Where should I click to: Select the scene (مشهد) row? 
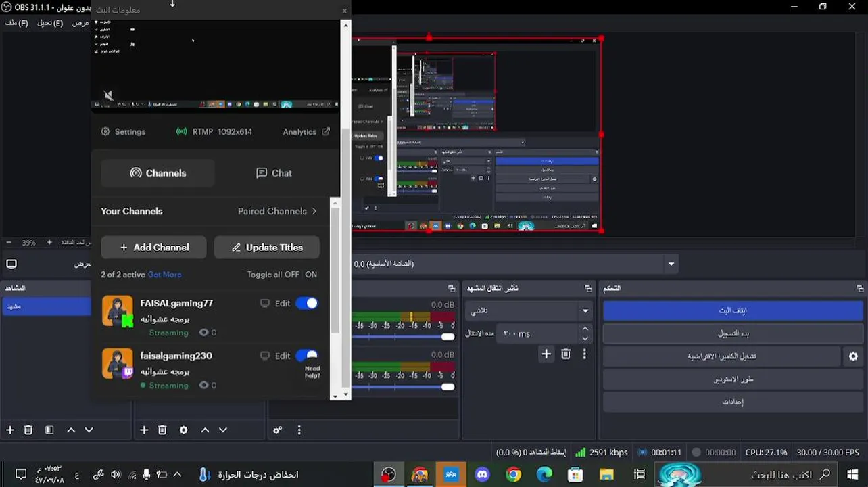pos(46,306)
